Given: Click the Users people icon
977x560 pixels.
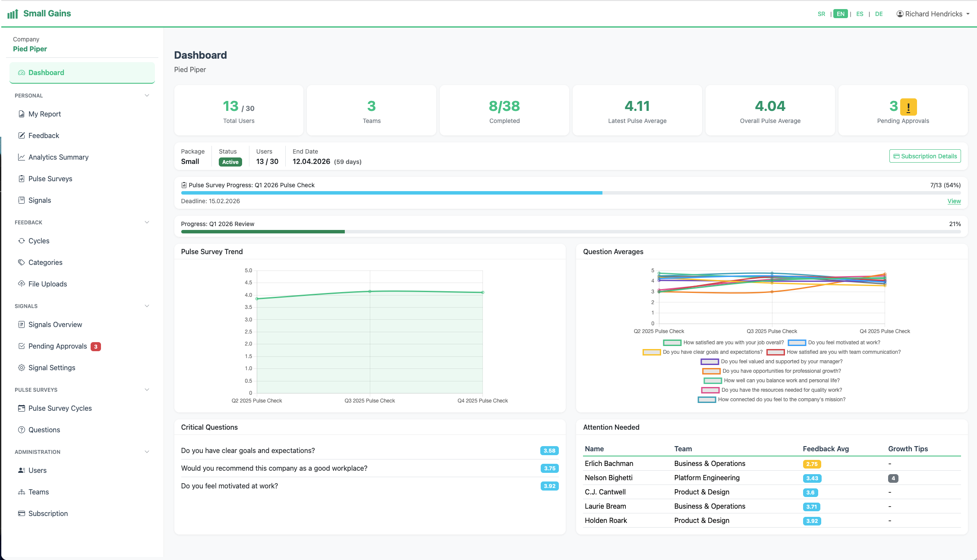Looking at the screenshot, I should (x=22, y=470).
